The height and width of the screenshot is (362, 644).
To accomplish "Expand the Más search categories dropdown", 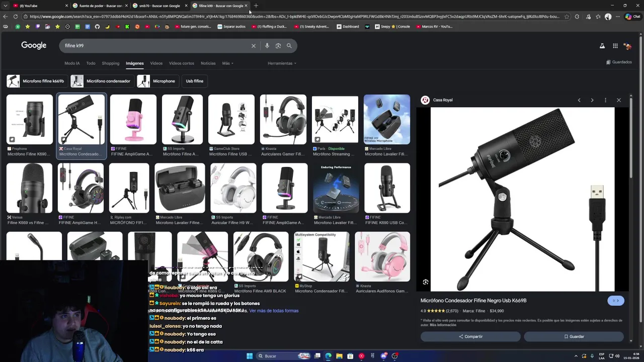I will tap(228, 63).
